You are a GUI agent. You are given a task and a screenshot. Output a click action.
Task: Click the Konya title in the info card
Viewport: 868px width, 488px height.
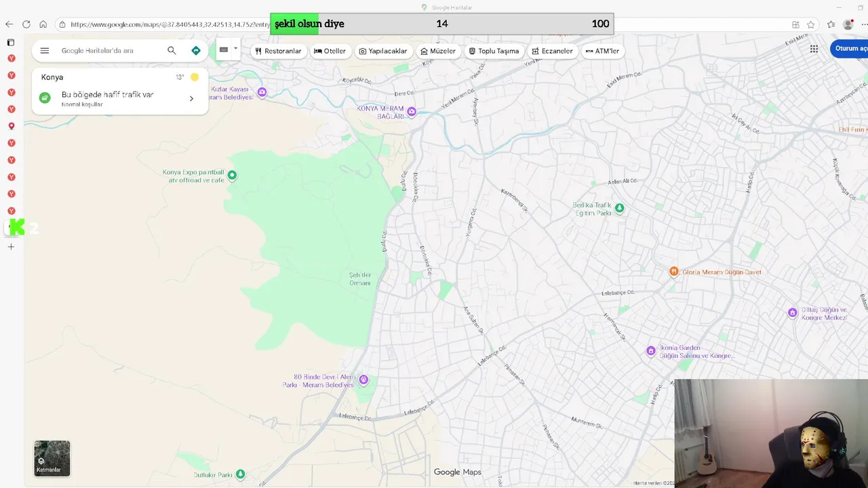coord(52,77)
